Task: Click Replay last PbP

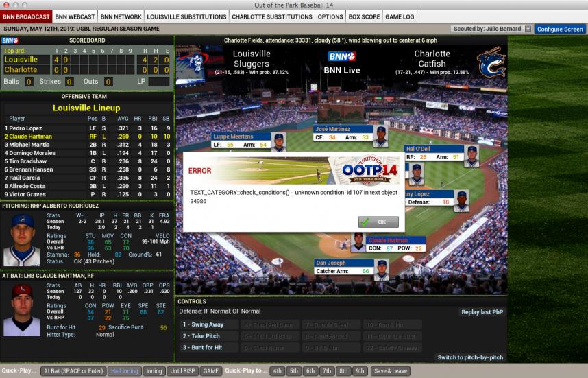Action: (x=482, y=312)
